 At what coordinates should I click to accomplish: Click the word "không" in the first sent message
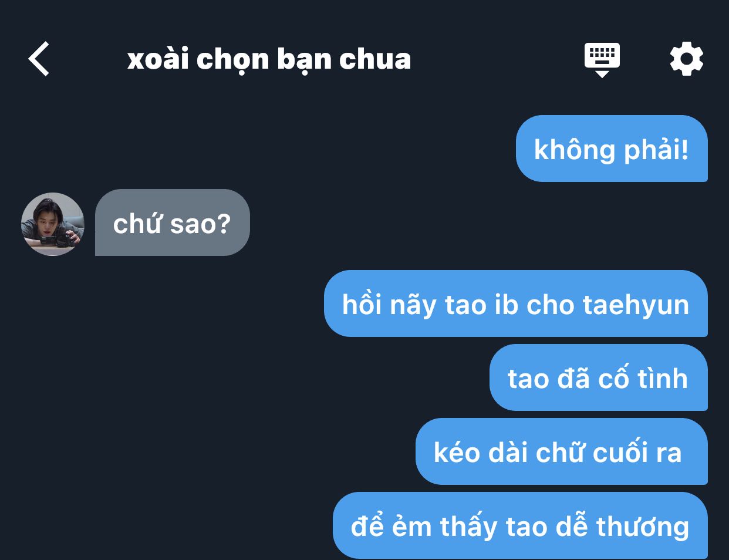coord(575,150)
